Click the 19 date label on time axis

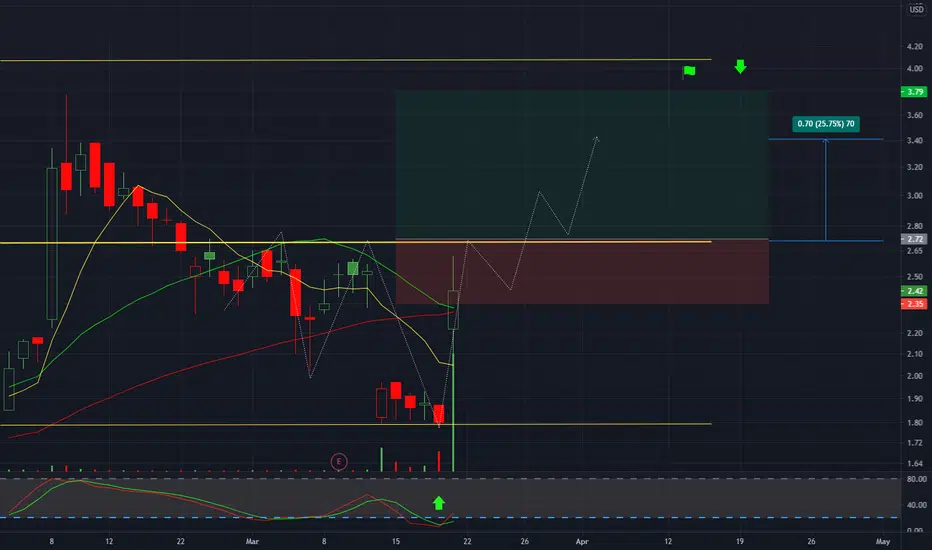coord(740,542)
